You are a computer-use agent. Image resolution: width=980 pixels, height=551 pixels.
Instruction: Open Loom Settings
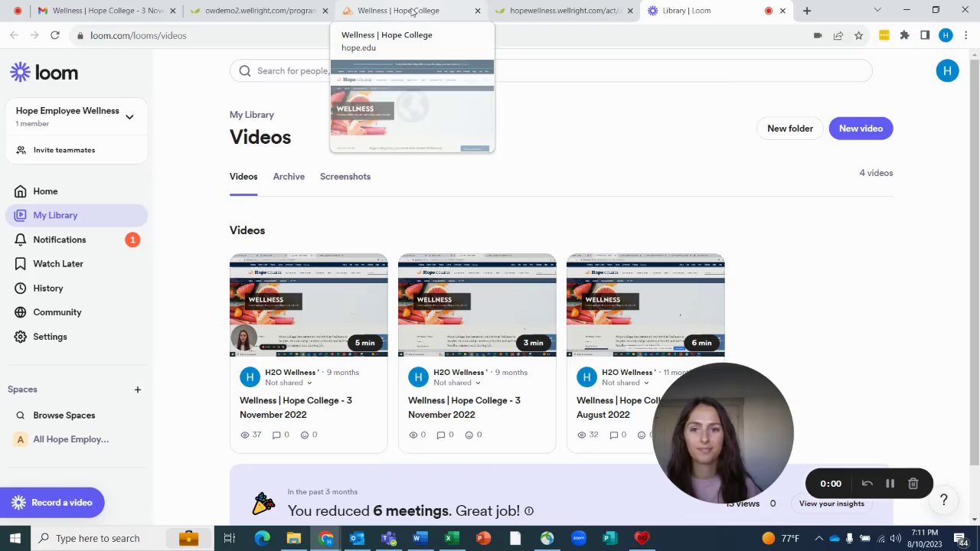coord(77,337)
